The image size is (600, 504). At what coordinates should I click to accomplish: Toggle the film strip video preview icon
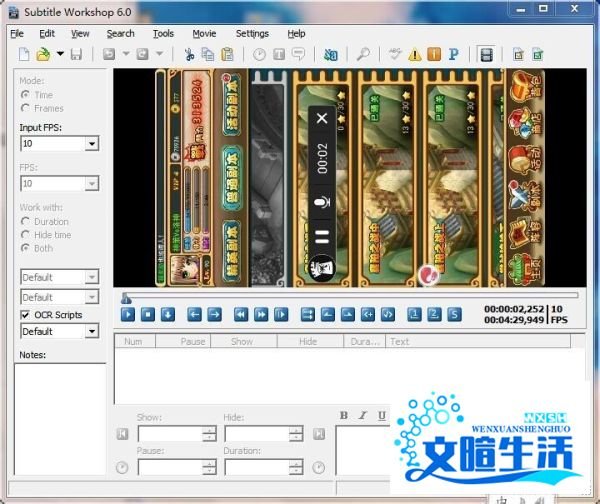487,55
